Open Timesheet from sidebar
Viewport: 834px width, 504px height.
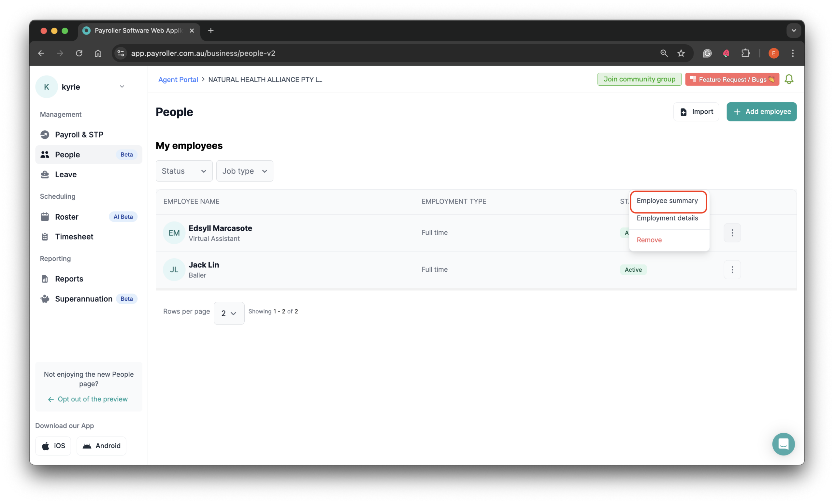tap(74, 237)
